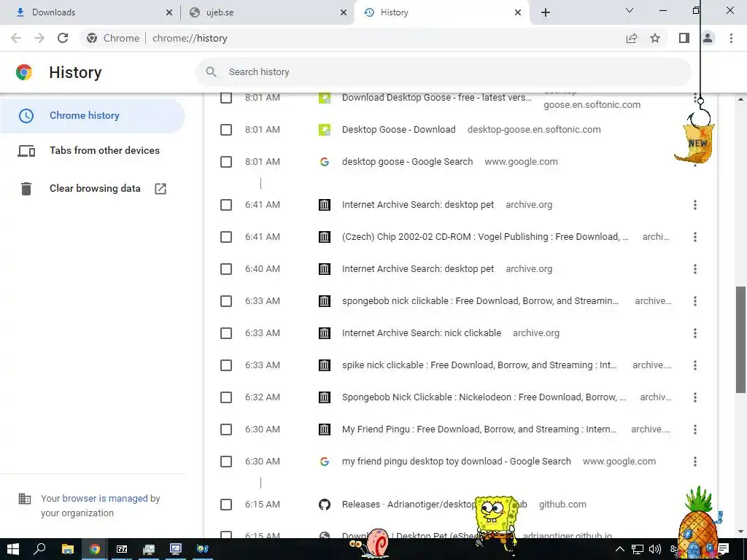The image size is (747, 560).
Task: Click the Search history field
Action: click(x=443, y=72)
